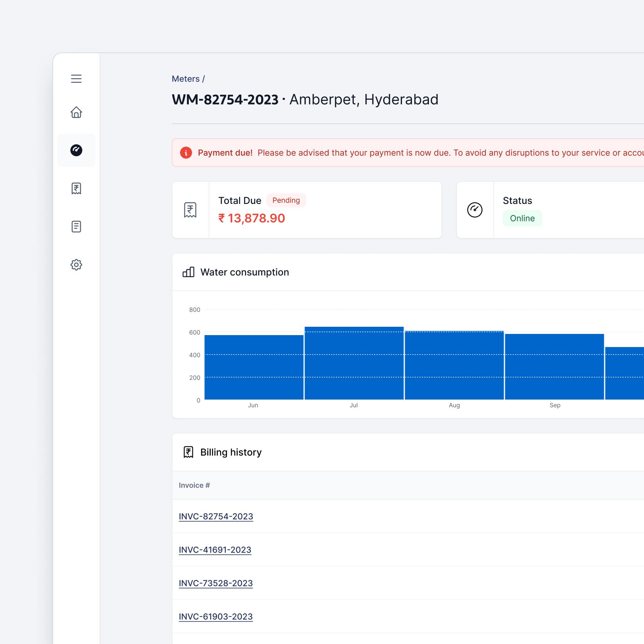
Task: Click the gauge icon in the Status card
Action: click(475, 209)
